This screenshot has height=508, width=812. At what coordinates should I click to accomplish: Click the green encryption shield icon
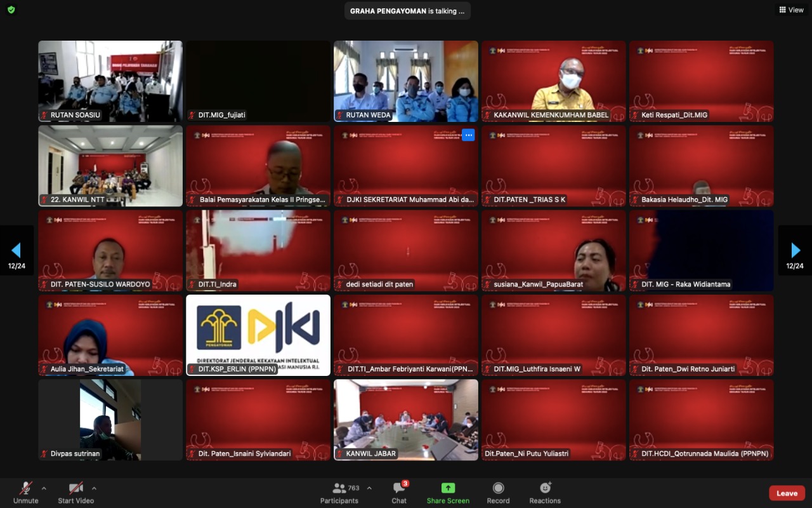pyautogui.click(x=11, y=10)
